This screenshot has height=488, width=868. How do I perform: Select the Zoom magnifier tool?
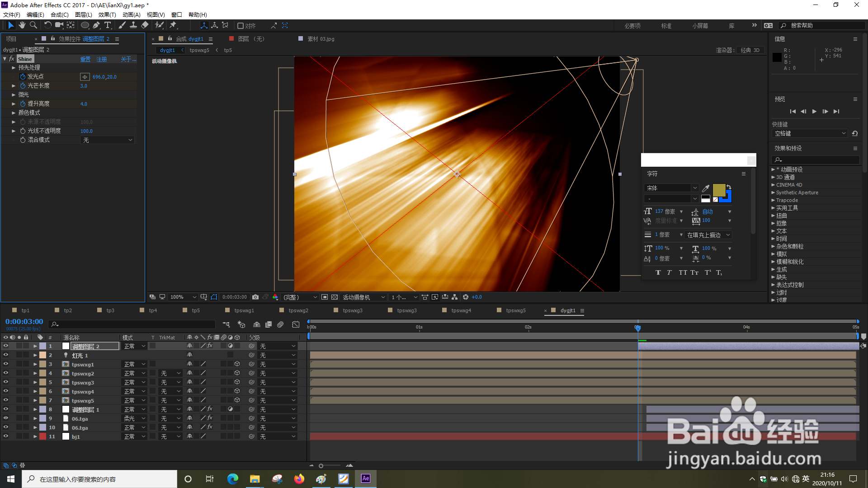pyautogui.click(x=33, y=25)
